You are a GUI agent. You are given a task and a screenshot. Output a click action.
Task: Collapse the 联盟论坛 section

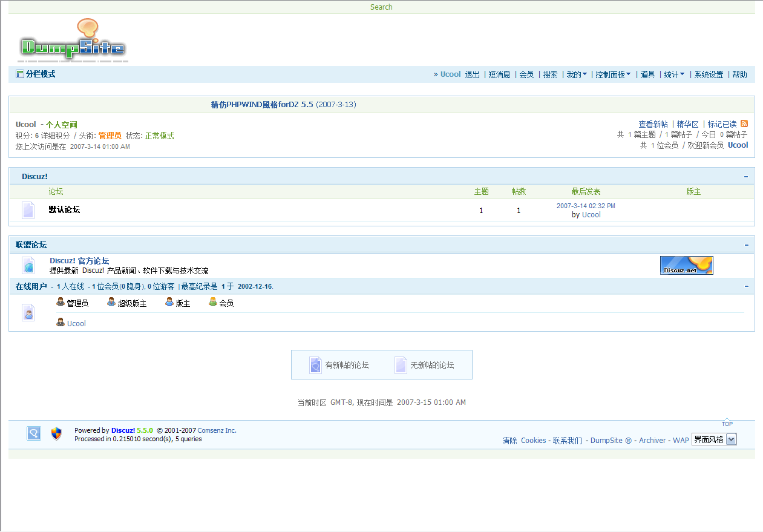[746, 245]
